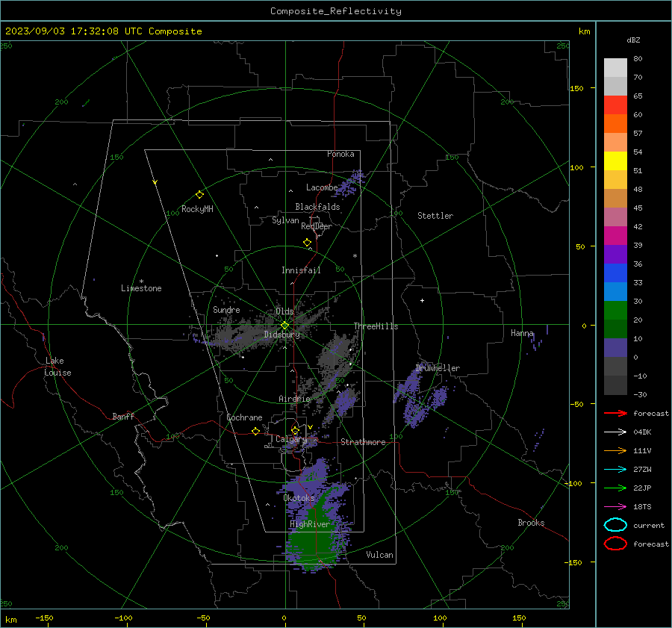Click the yellow diamond marker near RockyMH
This screenshot has width=672, height=628.
coord(199,195)
